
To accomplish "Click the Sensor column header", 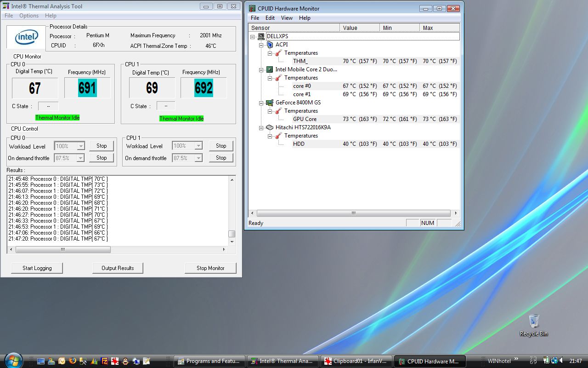I will point(294,28).
